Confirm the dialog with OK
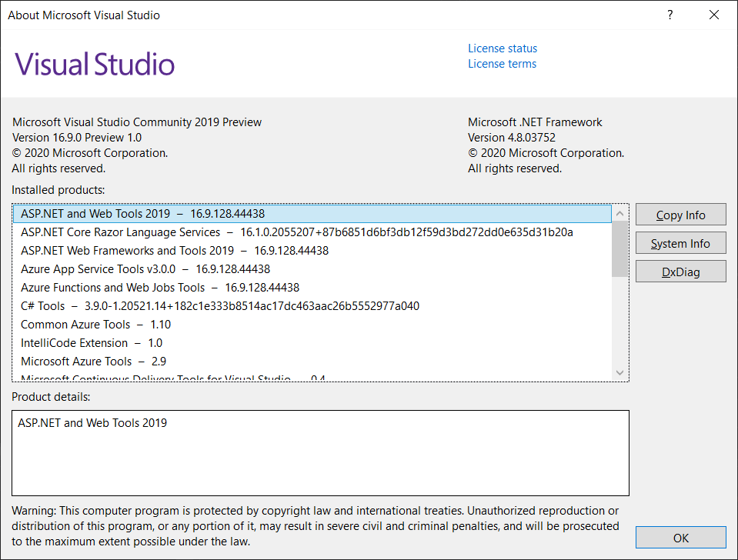 pos(680,538)
